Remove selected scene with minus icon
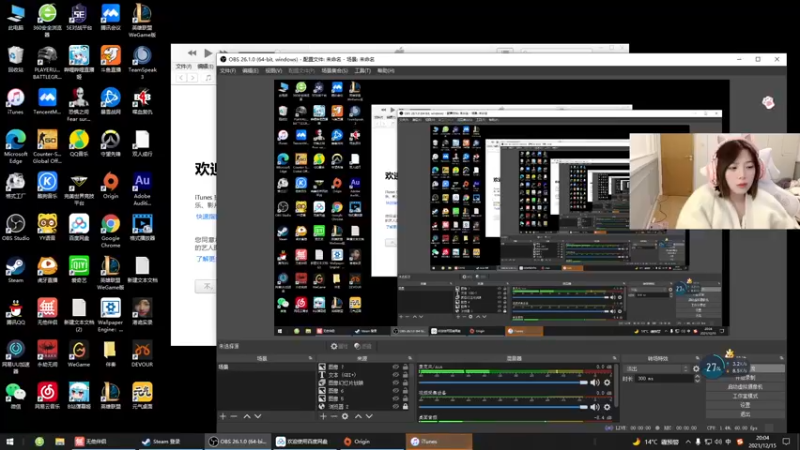Screen dimensions: 800x450 pyautogui.click(x=234, y=416)
